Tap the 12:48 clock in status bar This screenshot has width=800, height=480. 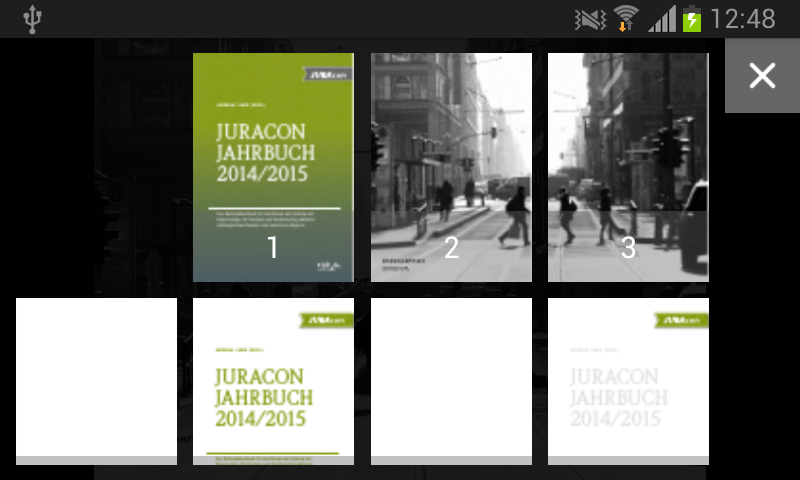(743, 19)
